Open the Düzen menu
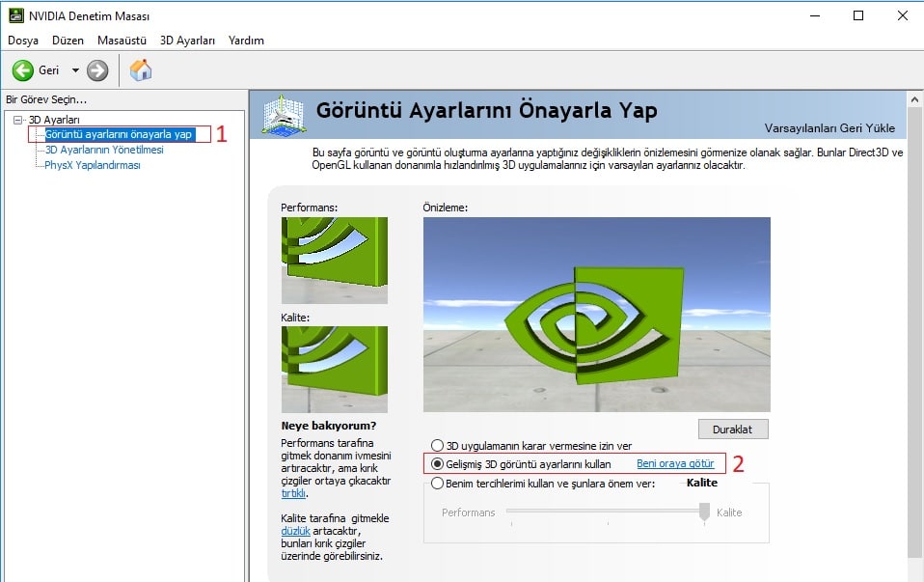The width and height of the screenshot is (924, 582). tap(68, 41)
